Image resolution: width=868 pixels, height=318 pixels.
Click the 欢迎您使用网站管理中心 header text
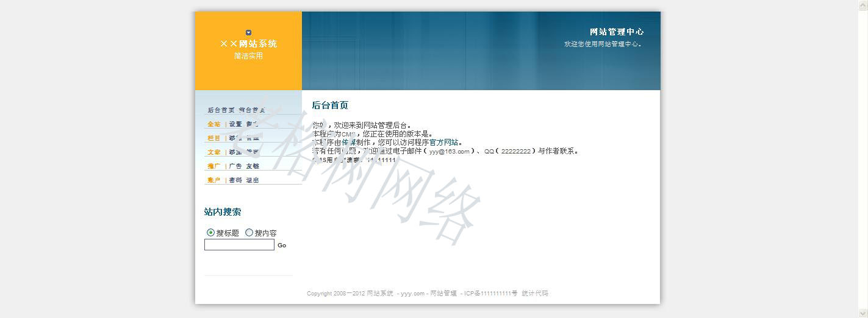tap(603, 44)
